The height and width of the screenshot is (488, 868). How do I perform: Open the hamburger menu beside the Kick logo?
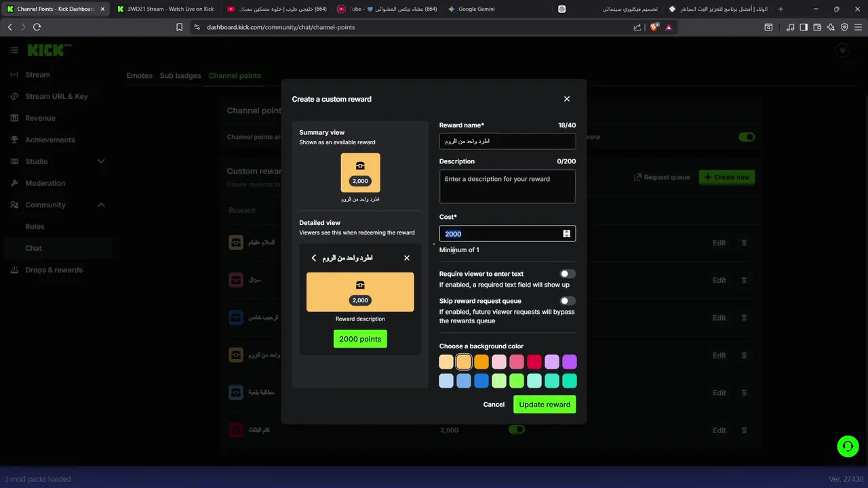click(14, 50)
